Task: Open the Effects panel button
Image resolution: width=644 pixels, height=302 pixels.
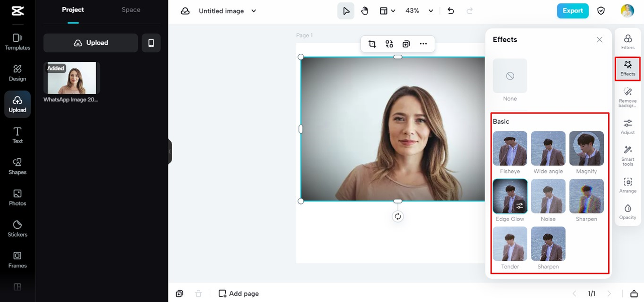Action: click(x=628, y=68)
